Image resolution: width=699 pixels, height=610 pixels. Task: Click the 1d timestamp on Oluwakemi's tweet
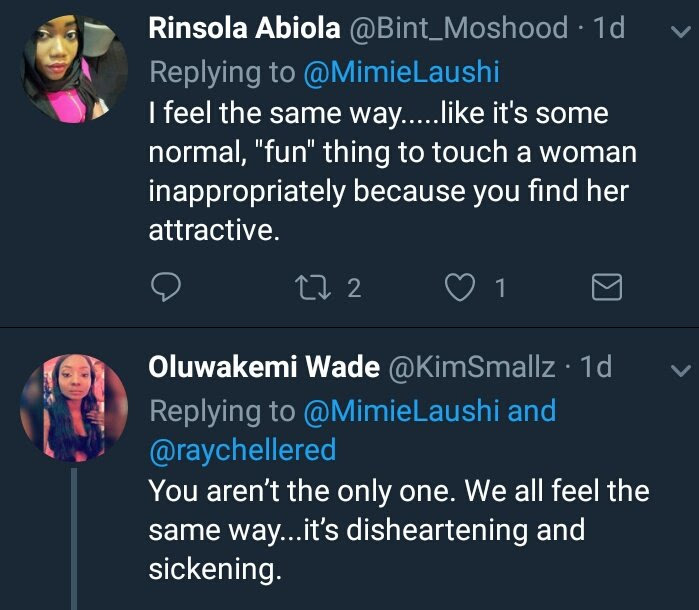click(595, 368)
